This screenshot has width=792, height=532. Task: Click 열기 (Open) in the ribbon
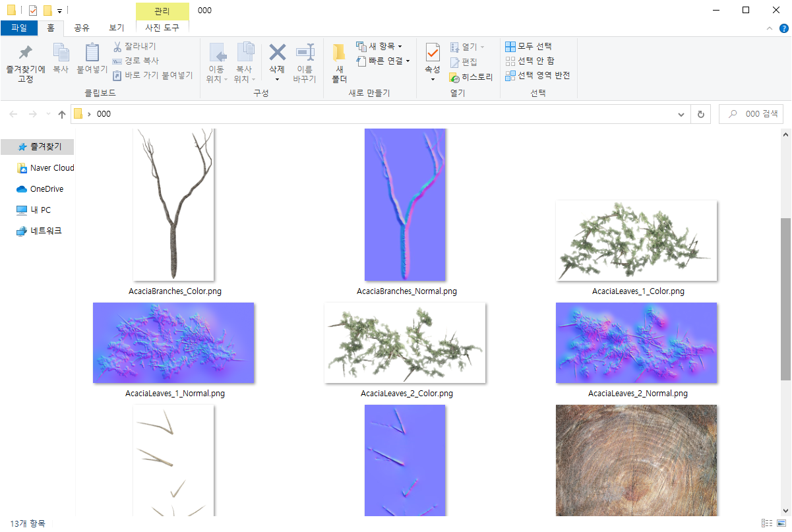467,47
